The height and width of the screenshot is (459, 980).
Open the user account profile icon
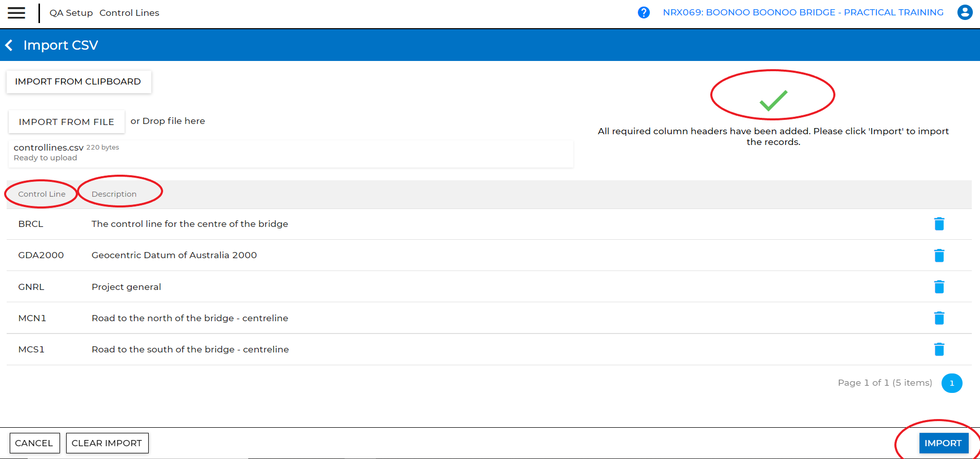[x=965, y=12]
